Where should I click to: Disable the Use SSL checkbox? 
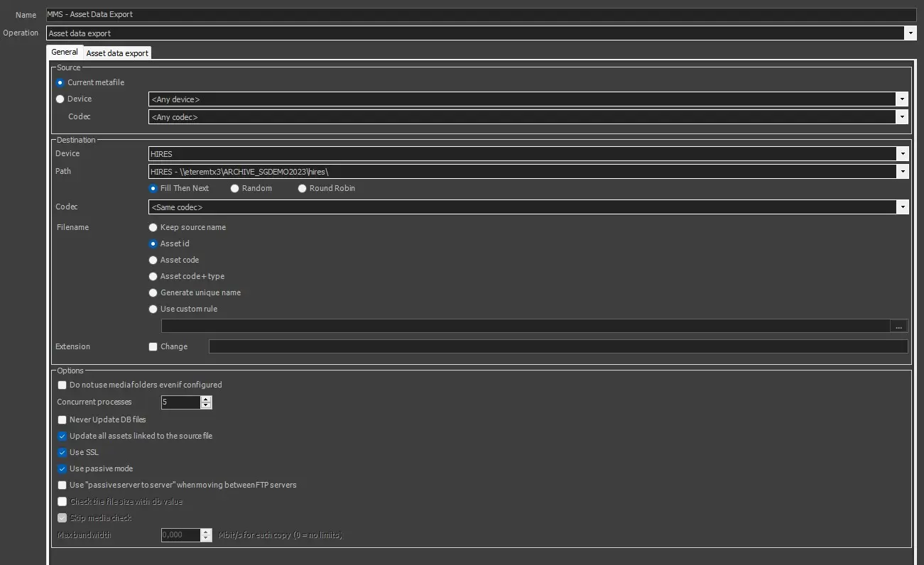[62, 453]
